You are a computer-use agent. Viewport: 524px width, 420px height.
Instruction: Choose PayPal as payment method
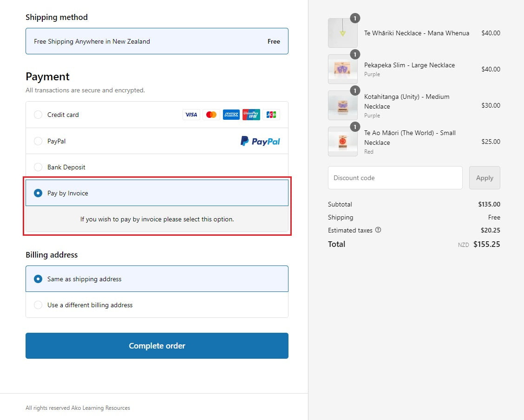click(x=38, y=141)
